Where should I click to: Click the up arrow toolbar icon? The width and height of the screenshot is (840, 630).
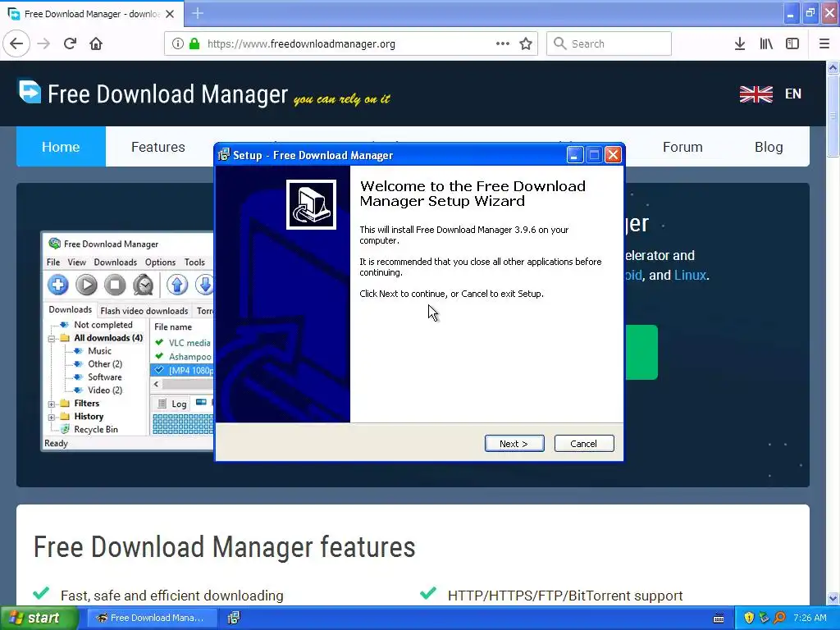click(x=177, y=285)
